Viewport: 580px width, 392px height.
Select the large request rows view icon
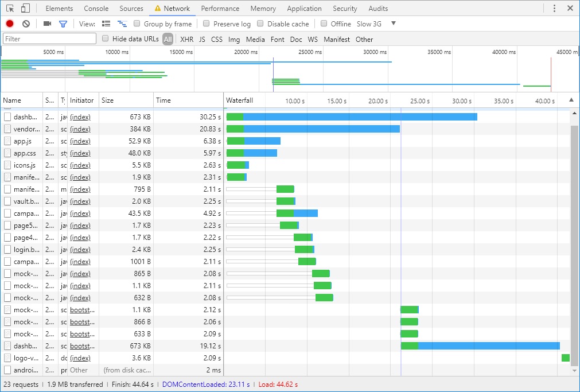pos(106,24)
